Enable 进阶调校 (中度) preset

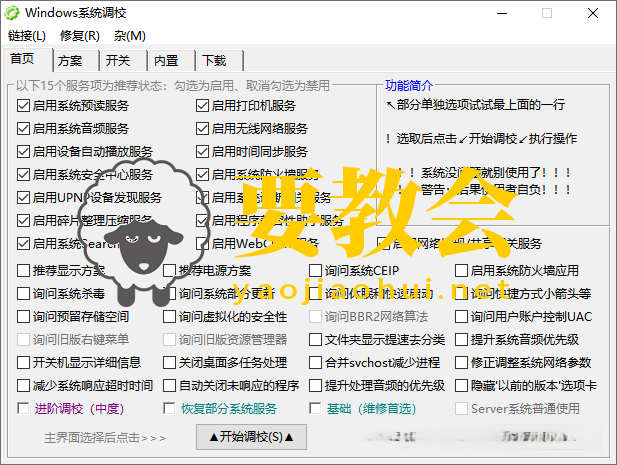coord(24,409)
